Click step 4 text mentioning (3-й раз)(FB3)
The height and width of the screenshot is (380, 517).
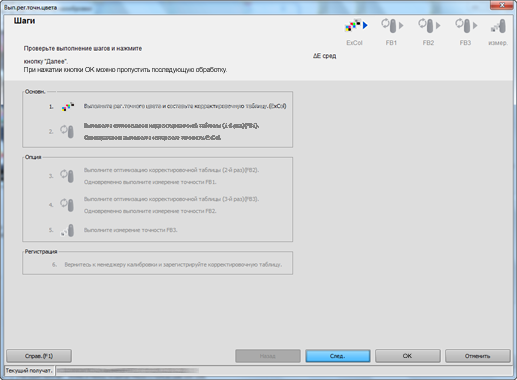[171, 199]
